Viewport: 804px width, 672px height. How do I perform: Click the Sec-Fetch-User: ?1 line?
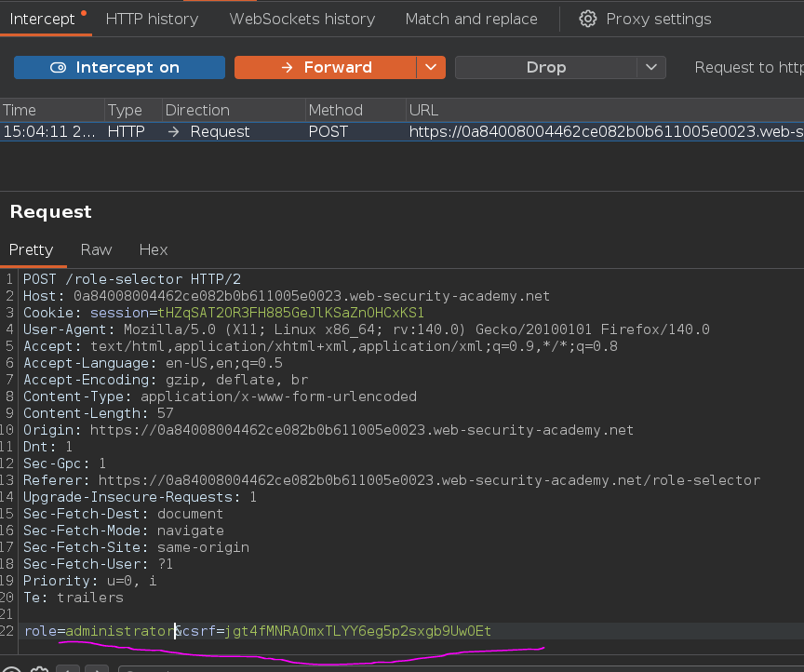98,564
